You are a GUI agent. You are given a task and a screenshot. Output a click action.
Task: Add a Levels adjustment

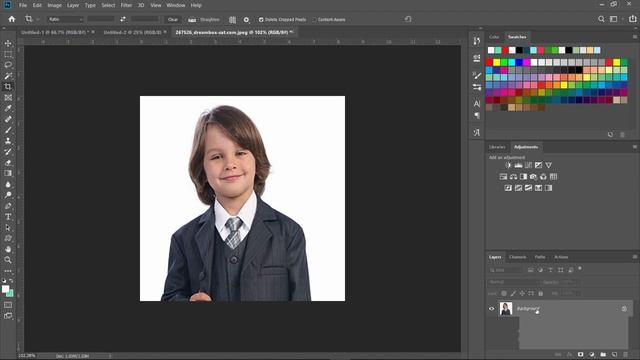tap(518, 165)
